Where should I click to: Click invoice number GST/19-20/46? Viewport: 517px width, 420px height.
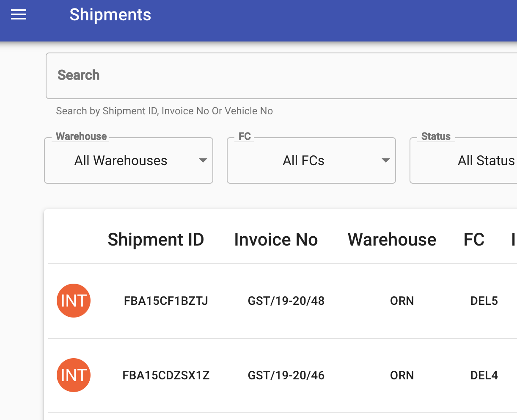286,375
